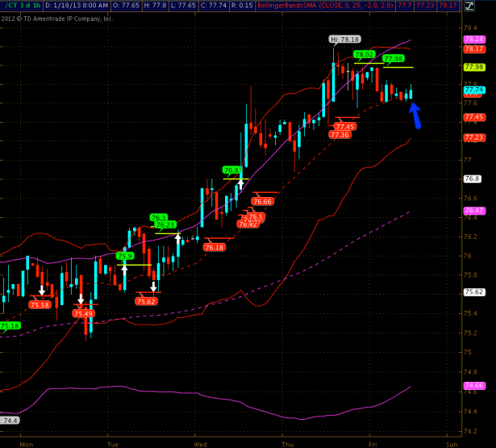Click the Mon label on time axis
The image size is (496, 448).
pyautogui.click(x=27, y=443)
